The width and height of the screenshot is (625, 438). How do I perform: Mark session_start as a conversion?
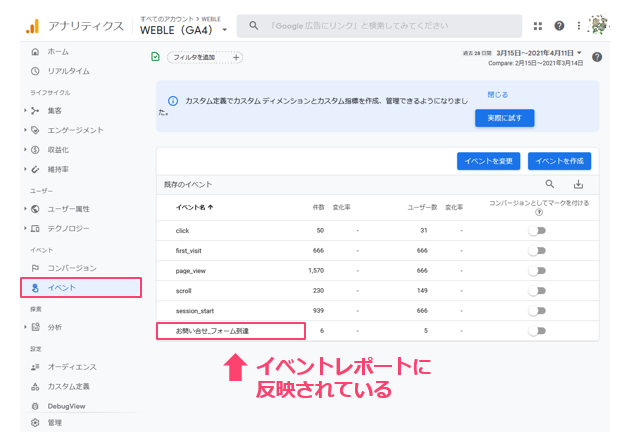(537, 310)
